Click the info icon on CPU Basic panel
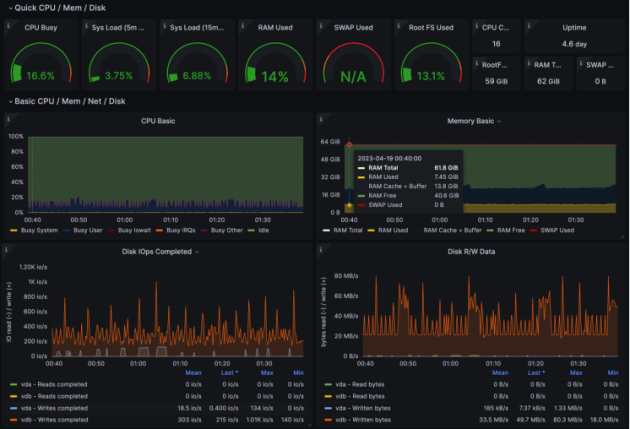 tap(10, 118)
